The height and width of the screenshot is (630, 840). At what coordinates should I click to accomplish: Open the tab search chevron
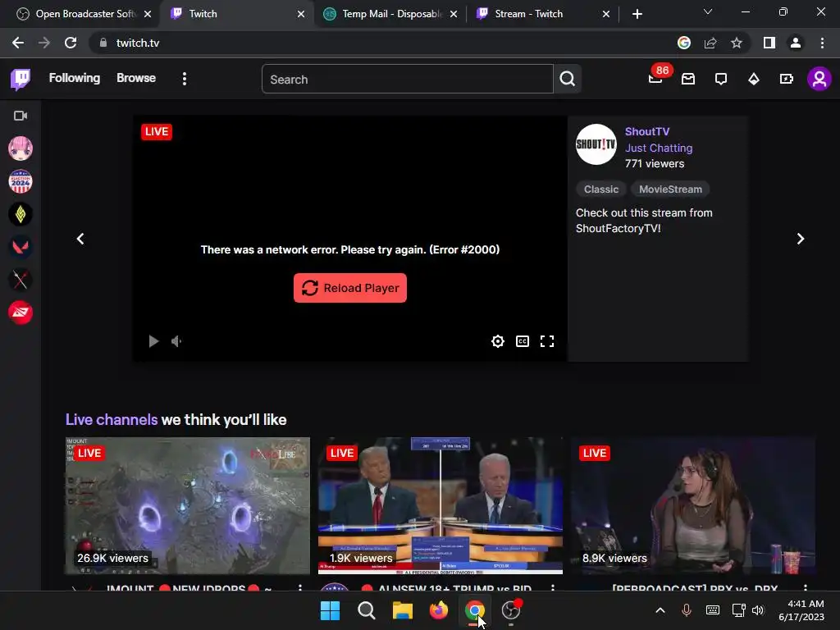(x=708, y=11)
